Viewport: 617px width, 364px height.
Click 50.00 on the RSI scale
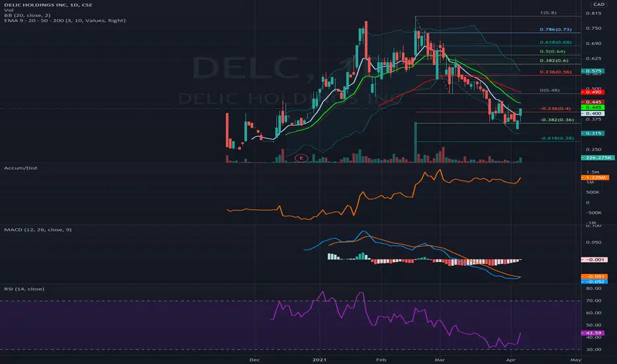tap(593, 325)
